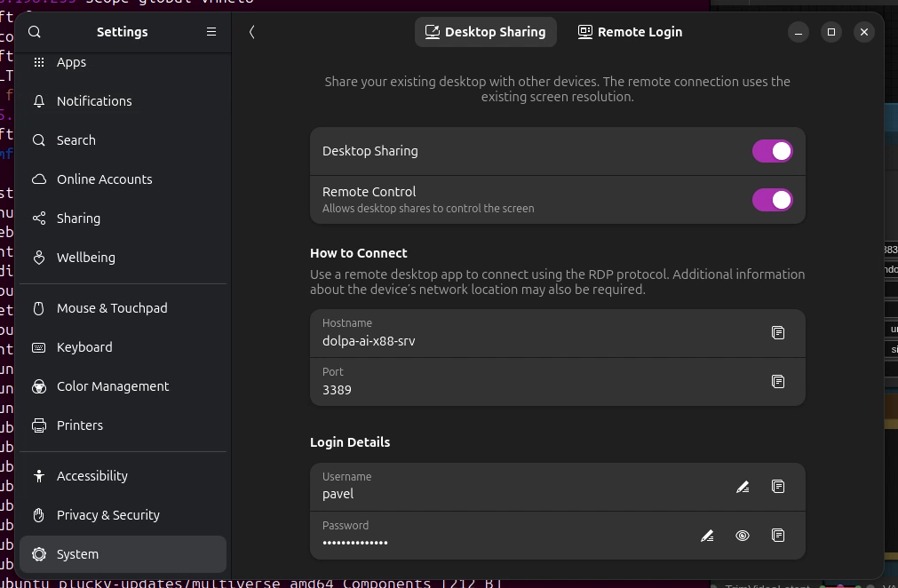The image size is (898, 588).
Task: Copy the port number 3389
Action: point(778,381)
